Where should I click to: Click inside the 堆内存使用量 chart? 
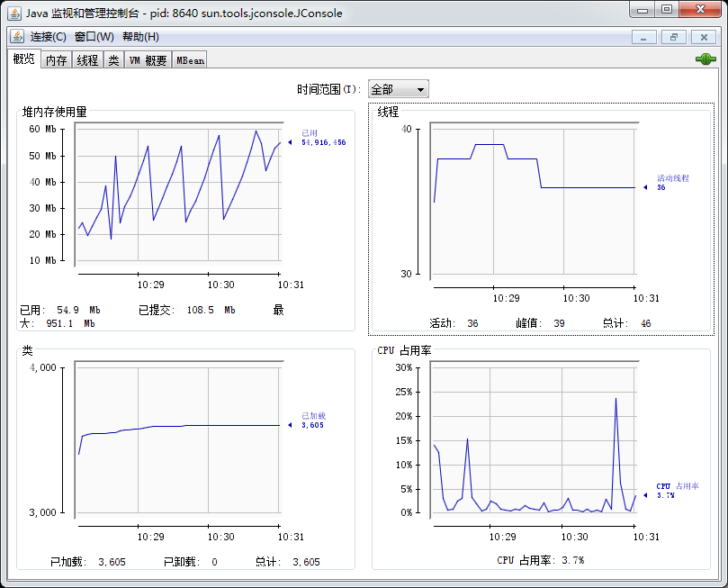(x=179, y=194)
